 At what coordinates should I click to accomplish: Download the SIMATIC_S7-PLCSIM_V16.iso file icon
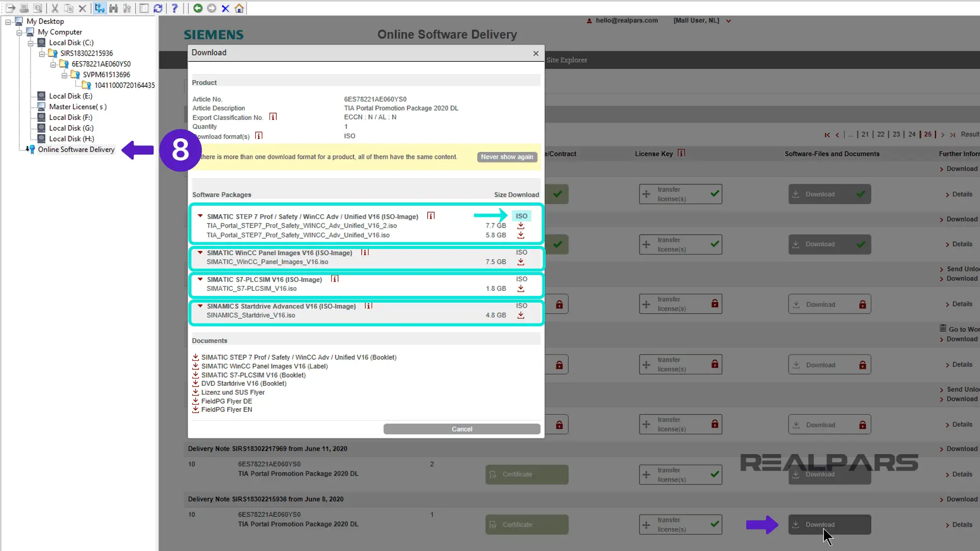coord(521,289)
